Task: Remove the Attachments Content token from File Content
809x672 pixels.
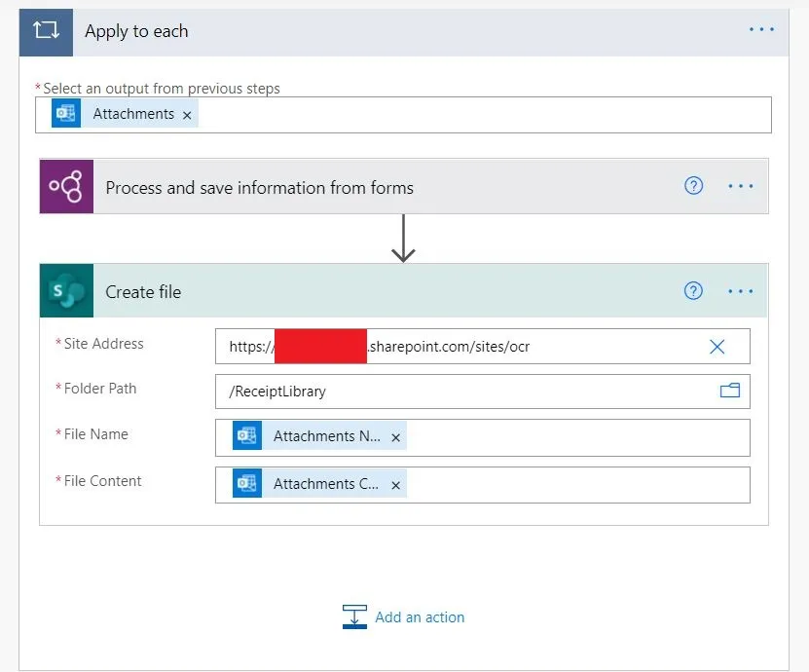Action: coord(395,484)
